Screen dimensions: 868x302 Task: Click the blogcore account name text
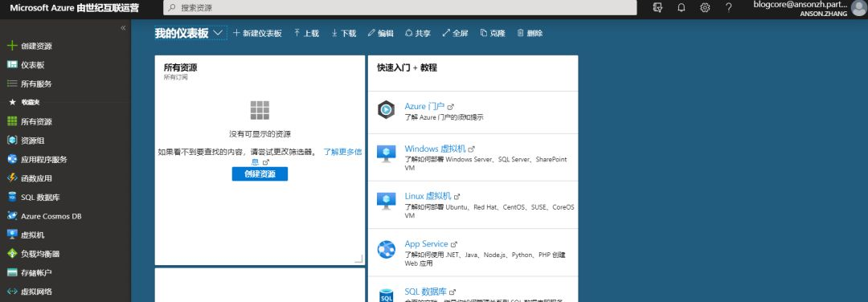click(800, 5)
